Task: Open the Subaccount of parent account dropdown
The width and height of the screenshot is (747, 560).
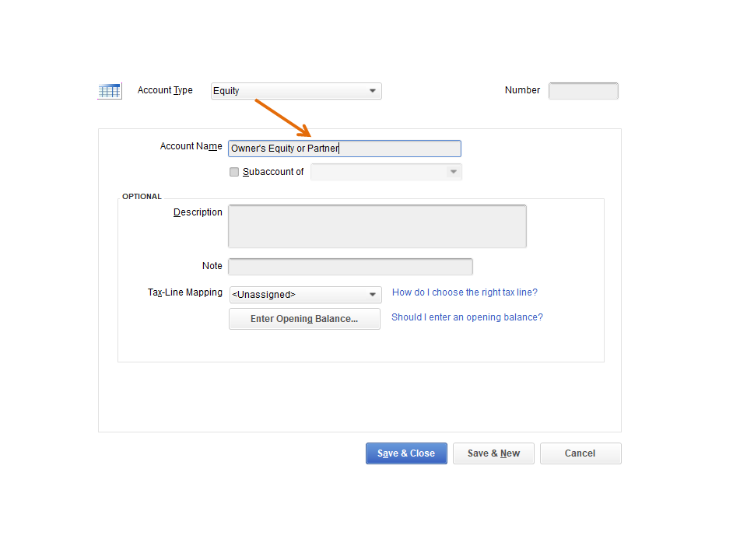Action: 386,172
